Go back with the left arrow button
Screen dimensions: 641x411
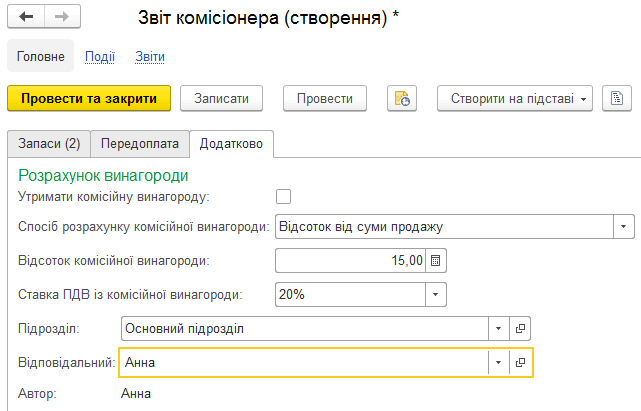(26, 16)
